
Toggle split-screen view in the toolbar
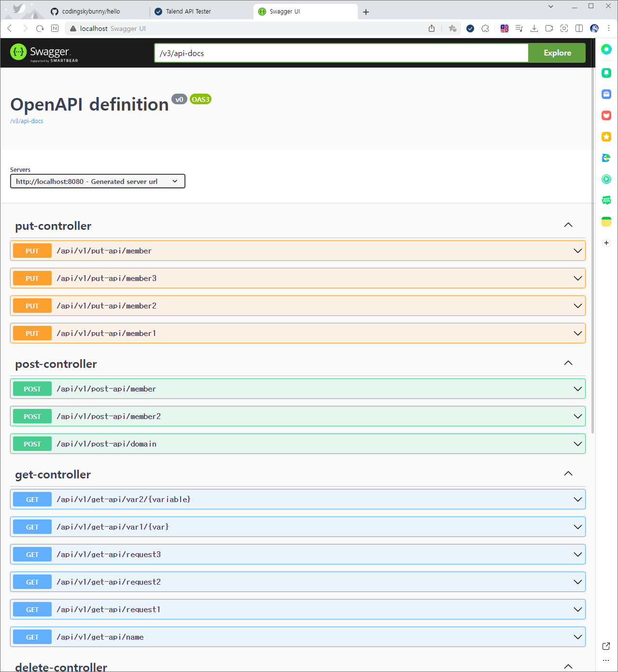click(x=579, y=28)
